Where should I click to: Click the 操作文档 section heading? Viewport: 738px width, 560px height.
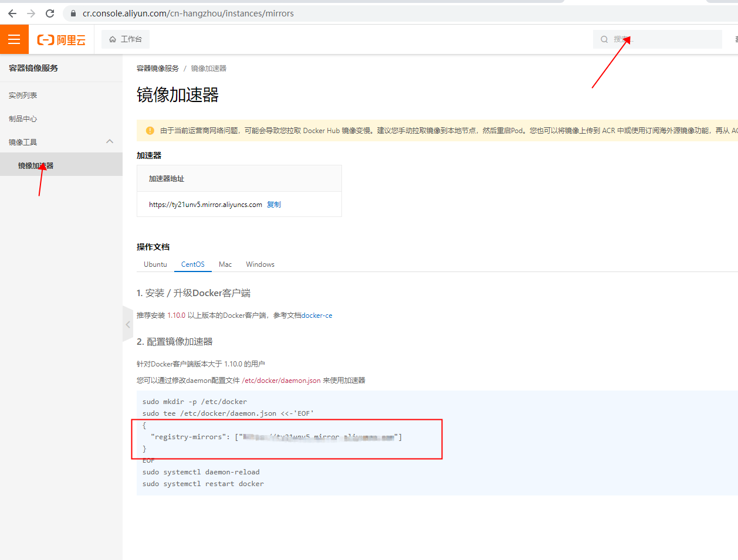coord(153,247)
